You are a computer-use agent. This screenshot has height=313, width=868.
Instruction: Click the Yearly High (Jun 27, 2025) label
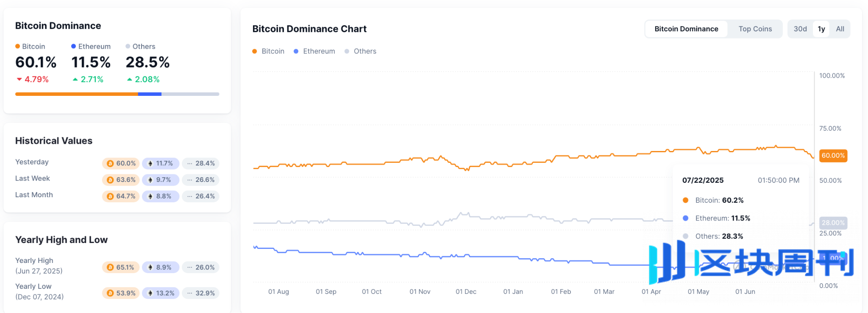39,266
